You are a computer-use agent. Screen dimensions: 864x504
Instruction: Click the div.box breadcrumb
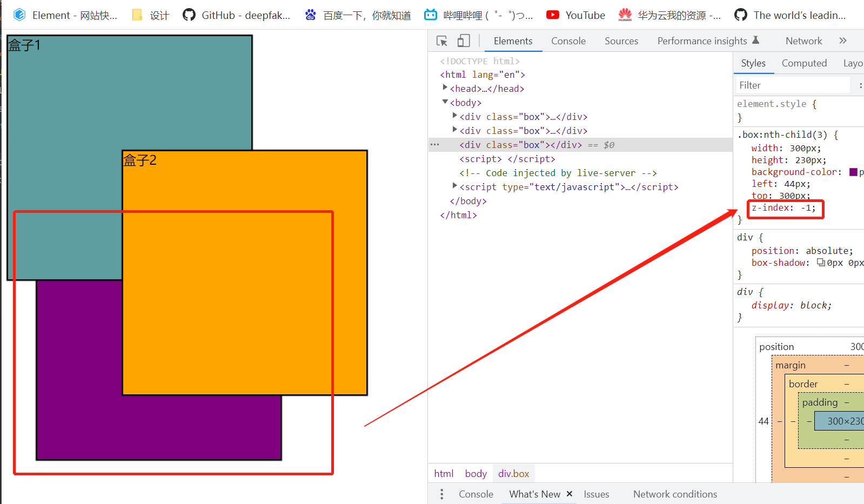[514, 473]
